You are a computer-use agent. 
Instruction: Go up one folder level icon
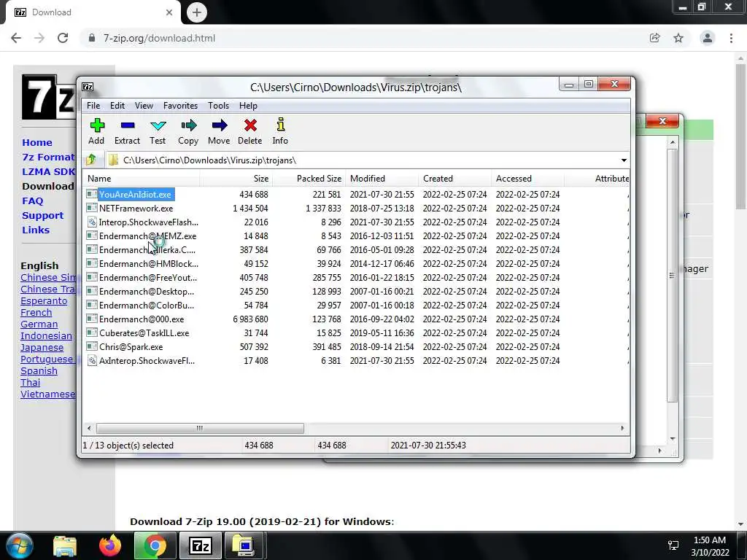(91, 160)
